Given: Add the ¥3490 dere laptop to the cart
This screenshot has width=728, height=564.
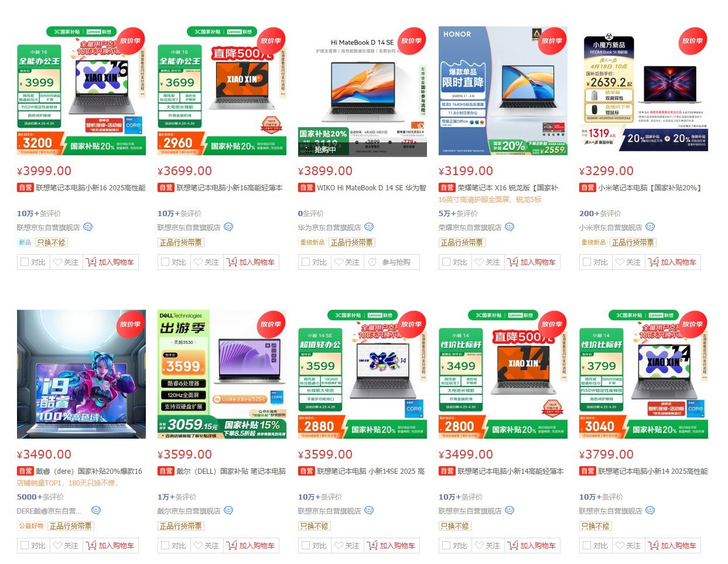Looking at the screenshot, I should coord(110,545).
